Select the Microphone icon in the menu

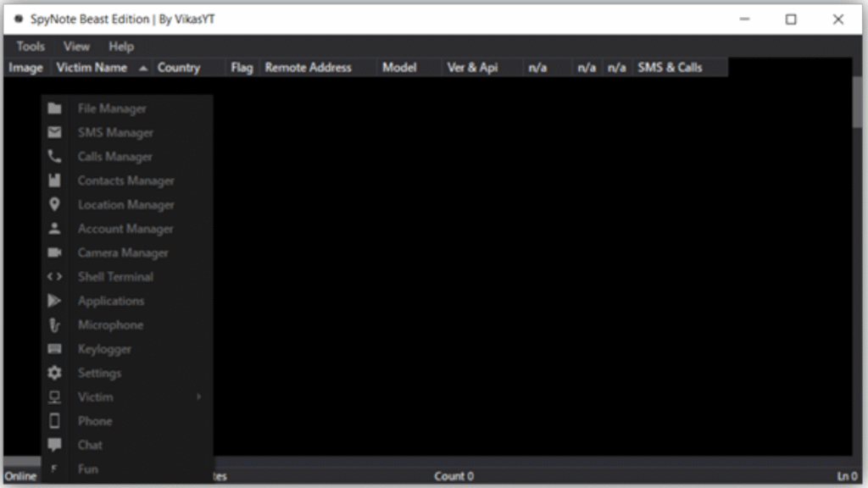[55, 324]
